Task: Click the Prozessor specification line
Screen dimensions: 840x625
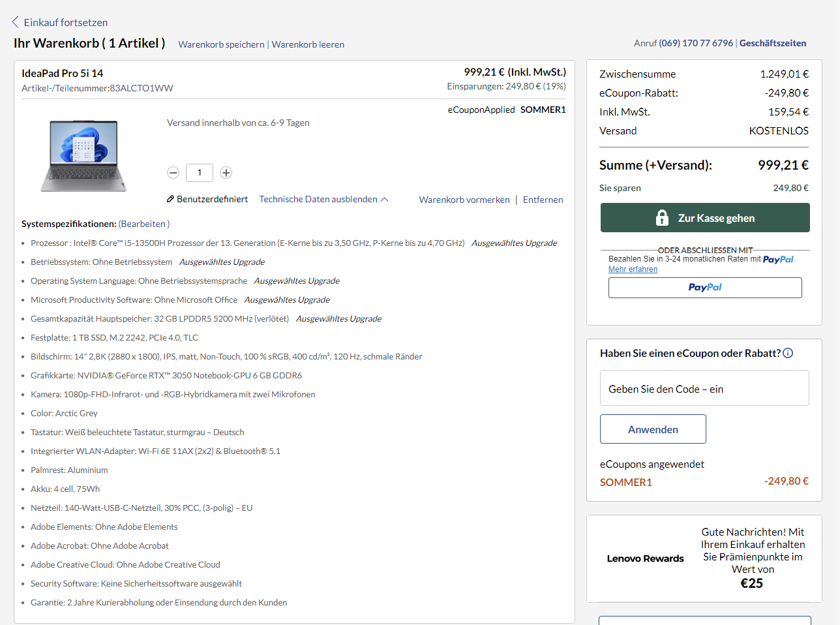Action: coord(293,243)
